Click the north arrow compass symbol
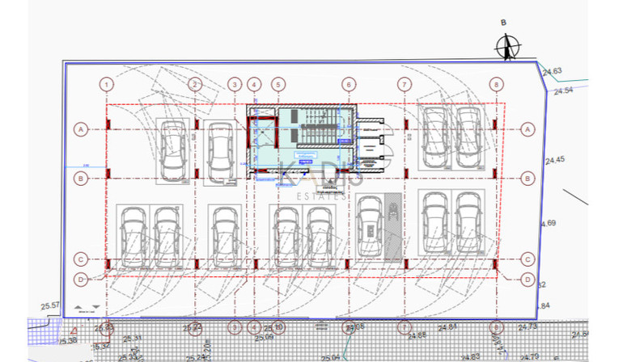 click(507, 47)
